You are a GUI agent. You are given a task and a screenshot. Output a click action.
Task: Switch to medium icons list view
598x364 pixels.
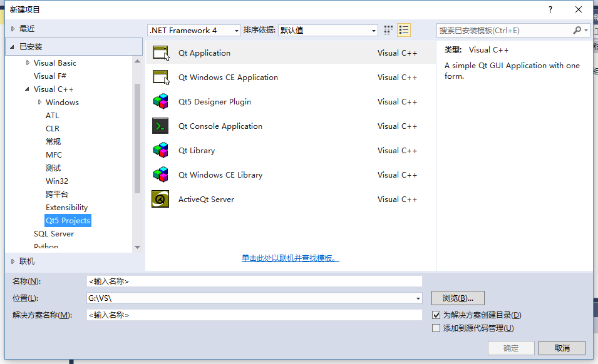404,30
